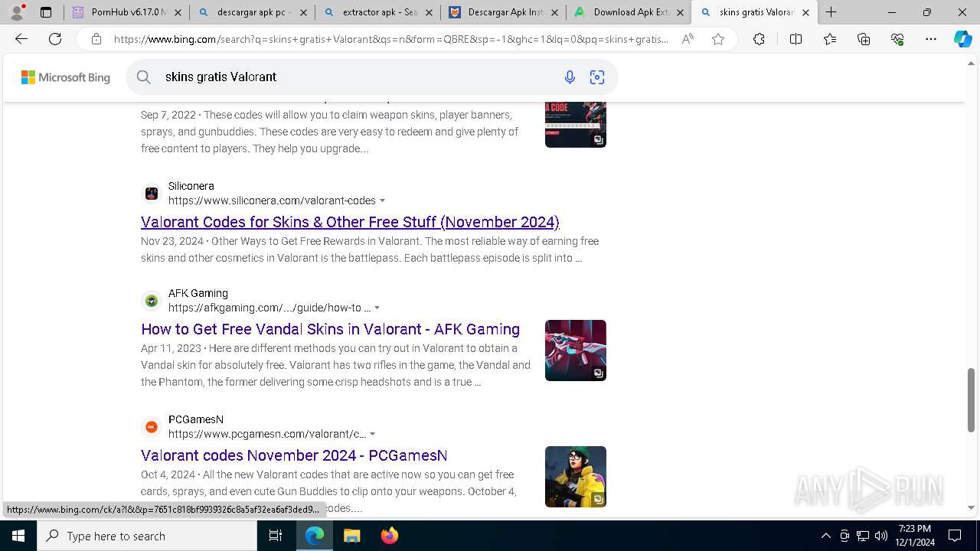The image size is (980, 551).
Task: Open the Extensions puzzle icon
Action: pyautogui.click(x=759, y=39)
